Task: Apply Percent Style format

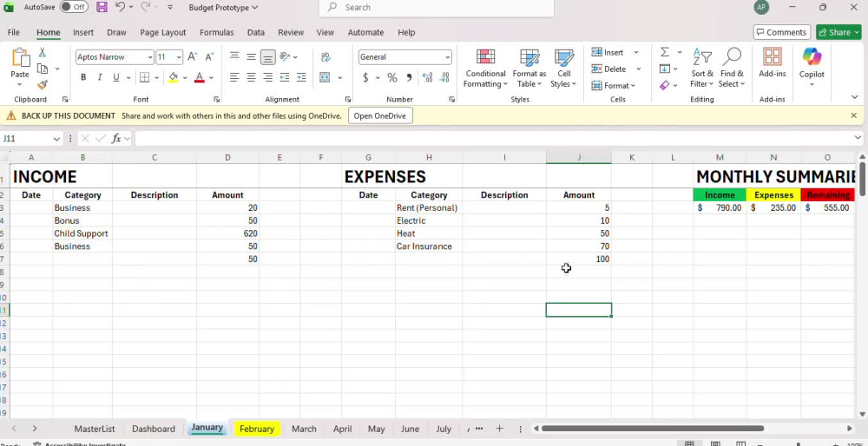Action: point(392,77)
